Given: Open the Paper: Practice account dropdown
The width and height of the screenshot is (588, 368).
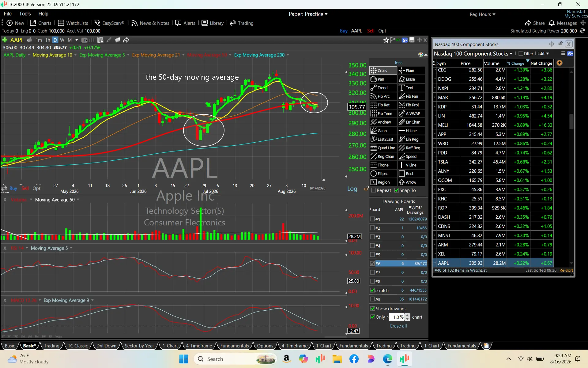Looking at the screenshot, I should [x=308, y=14].
